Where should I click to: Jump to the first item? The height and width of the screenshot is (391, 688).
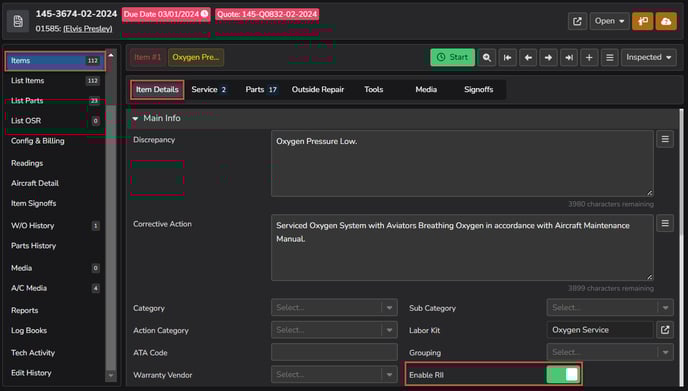tap(507, 57)
